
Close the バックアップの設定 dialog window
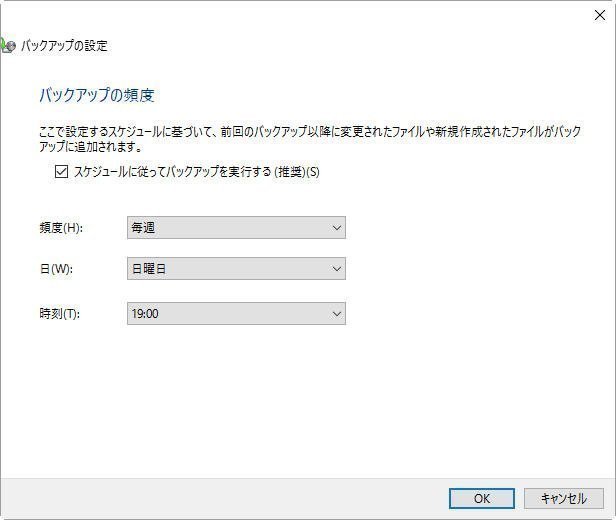coord(597,17)
